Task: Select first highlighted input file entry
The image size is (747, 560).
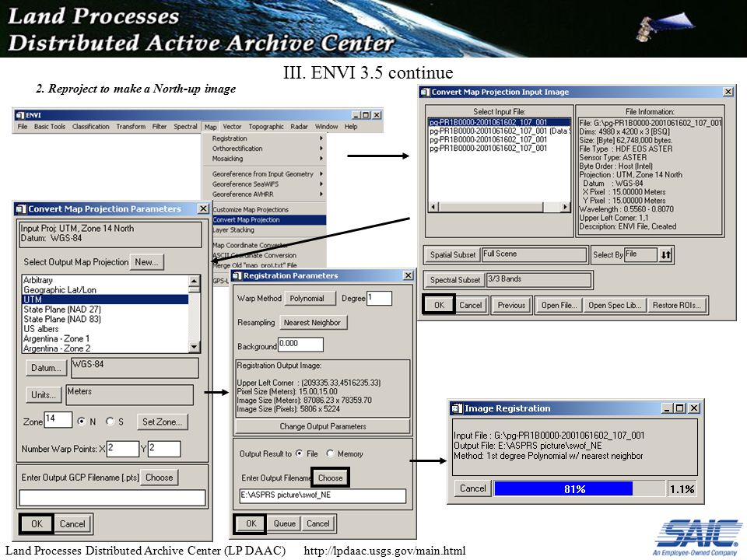Action: point(500,122)
